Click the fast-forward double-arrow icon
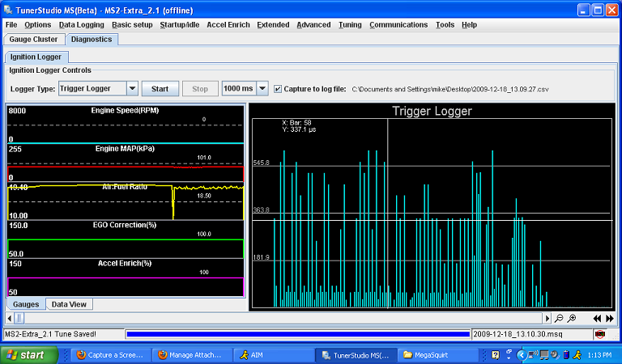Viewport: 622px width, 364px height. [x=609, y=319]
